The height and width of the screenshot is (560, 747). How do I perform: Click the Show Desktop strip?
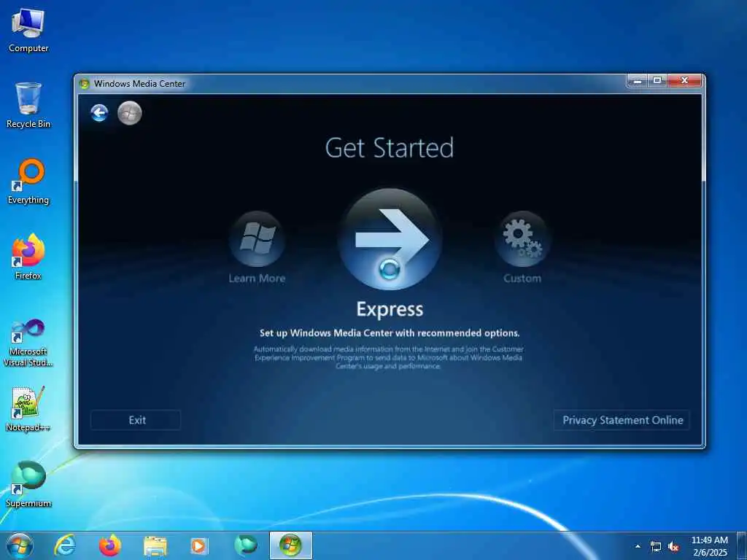742,546
